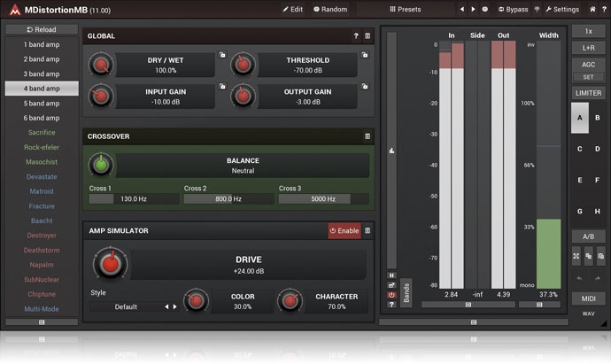Image resolution: width=611 pixels, height=364 pixels.
Task: Toggle the LIMITER button
Action: point(588,93)
